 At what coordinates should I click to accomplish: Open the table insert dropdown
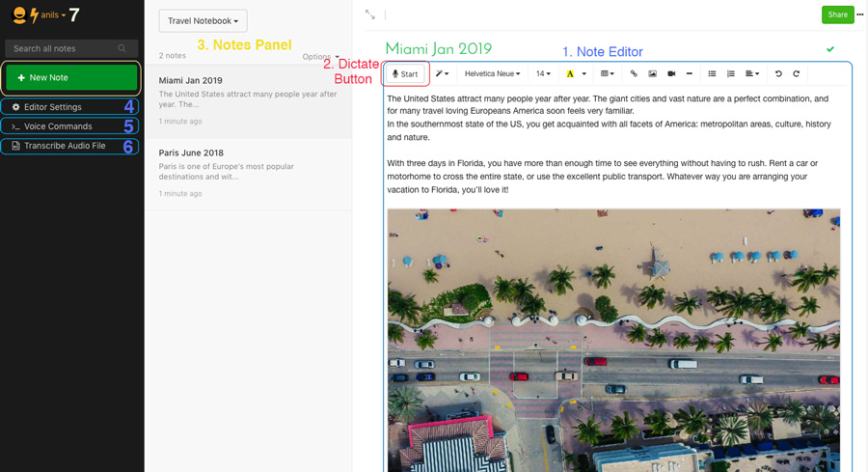point(608,73)
